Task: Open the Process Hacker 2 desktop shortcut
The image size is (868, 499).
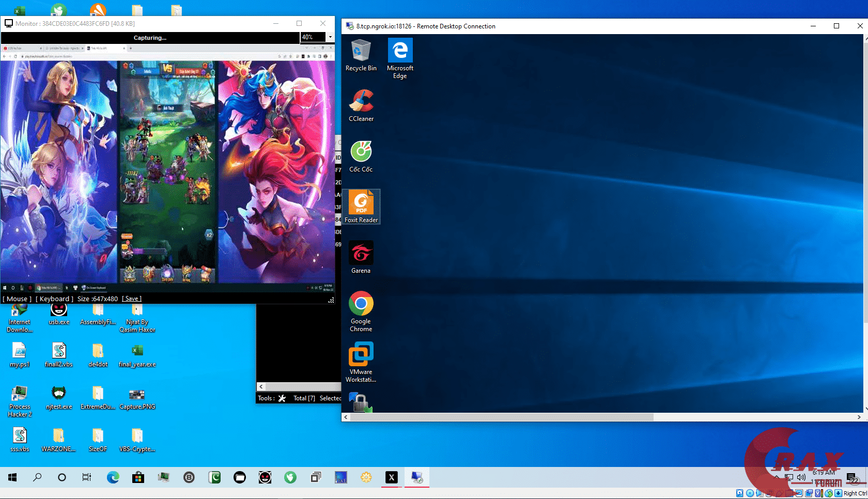Action: pos(20,401)
